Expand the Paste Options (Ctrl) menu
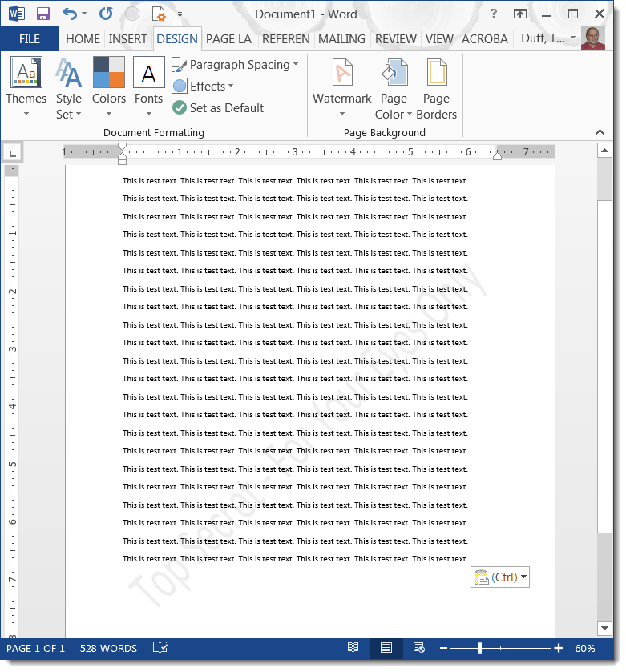The height and width of the screenshot is (672, 626). point(500,577)
